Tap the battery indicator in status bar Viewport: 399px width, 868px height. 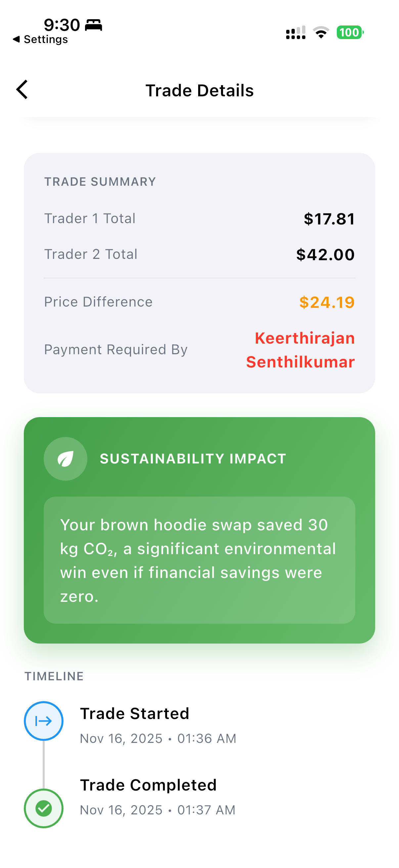(x=350, y=32)
